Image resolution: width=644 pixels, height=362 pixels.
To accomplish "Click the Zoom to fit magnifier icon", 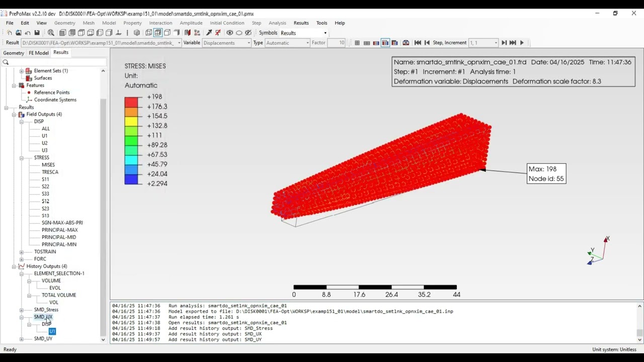I will pos(51,33).
